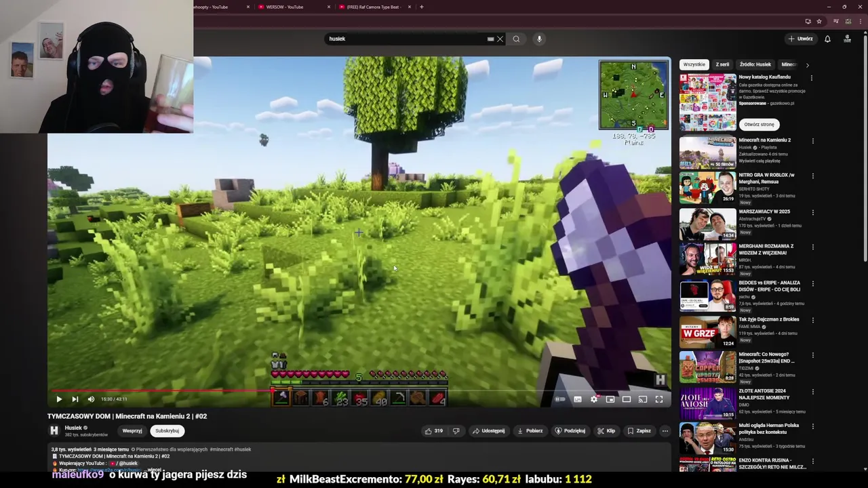Open the YouTube account avatar menu
Screen dimensions: 868x488
847,39
